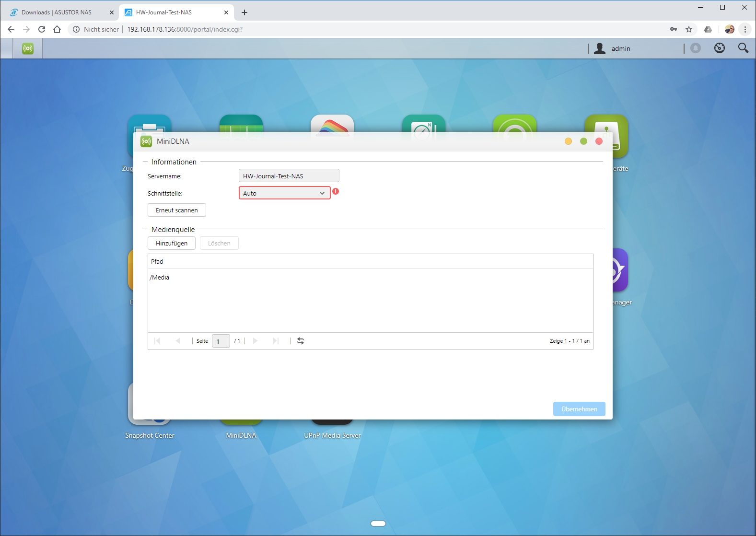Open the UPnP Media Server desktop app
The height and width of the screenshot is (536, 756).
332,435
